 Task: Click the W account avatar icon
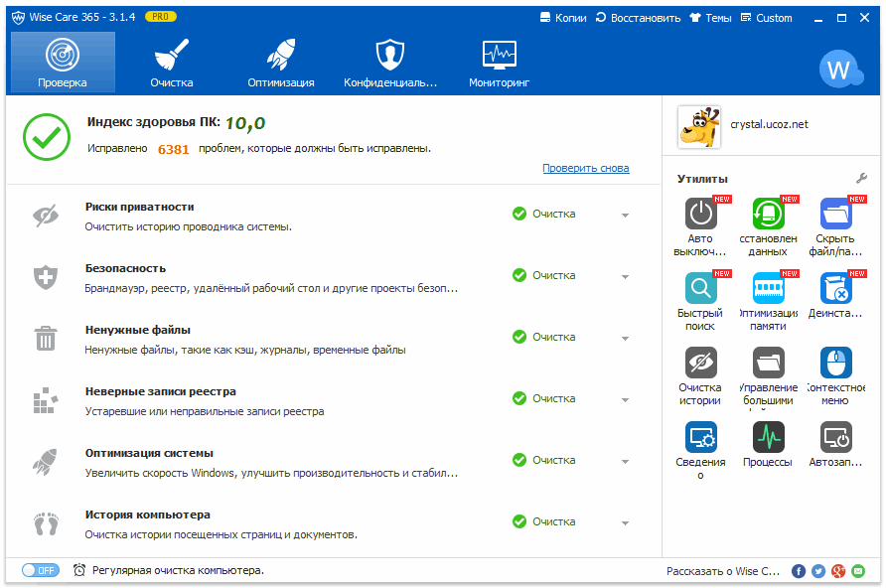[840, 70]
